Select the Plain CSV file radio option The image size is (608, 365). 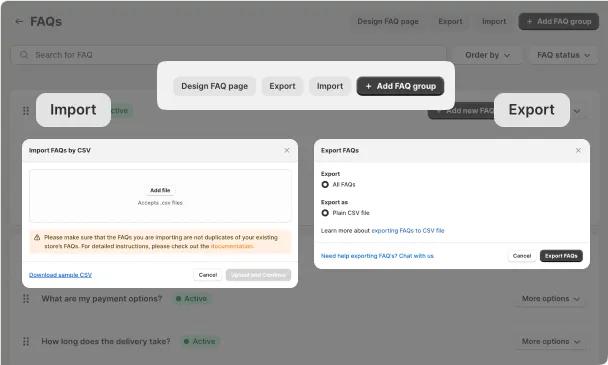[325, 213]
